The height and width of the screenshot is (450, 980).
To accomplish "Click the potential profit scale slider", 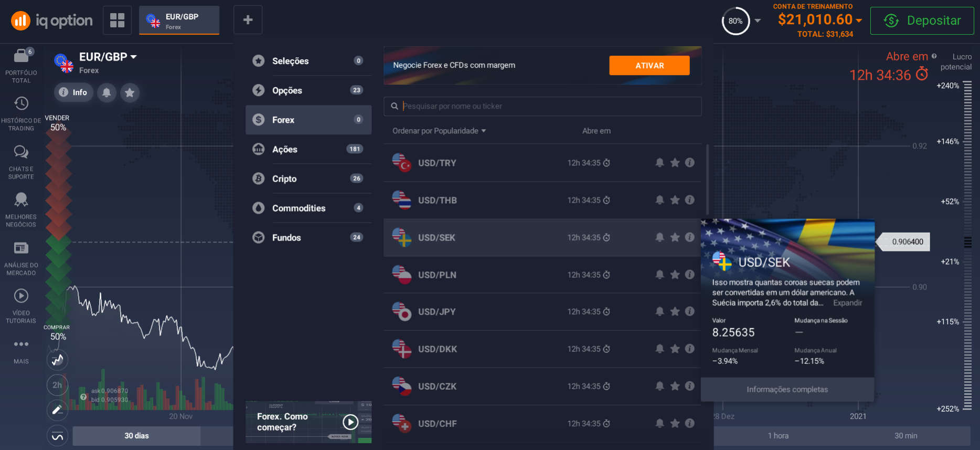I will [x=968, y=246].
